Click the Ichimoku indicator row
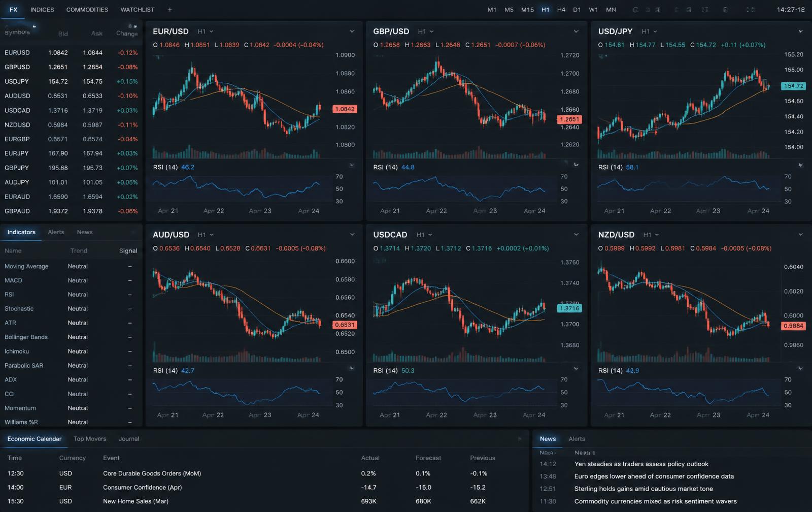This screenshot has height=512, width=812. 71,351
